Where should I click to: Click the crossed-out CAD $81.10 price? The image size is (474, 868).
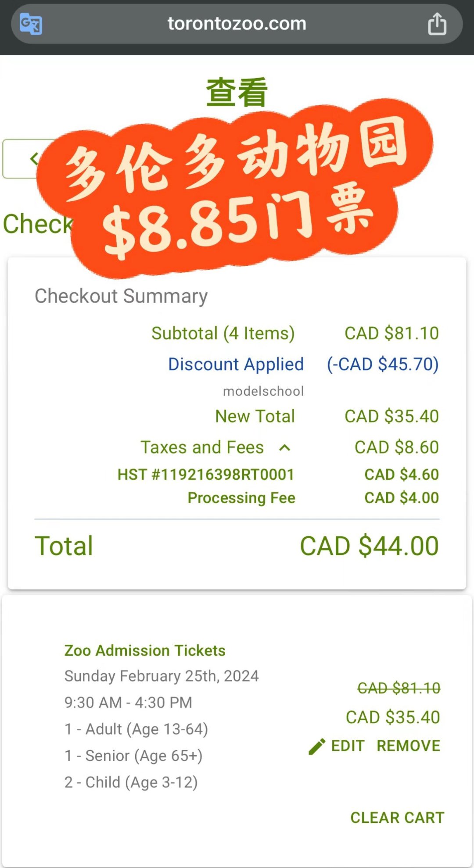pyautogui.click(x=399, y=688)
